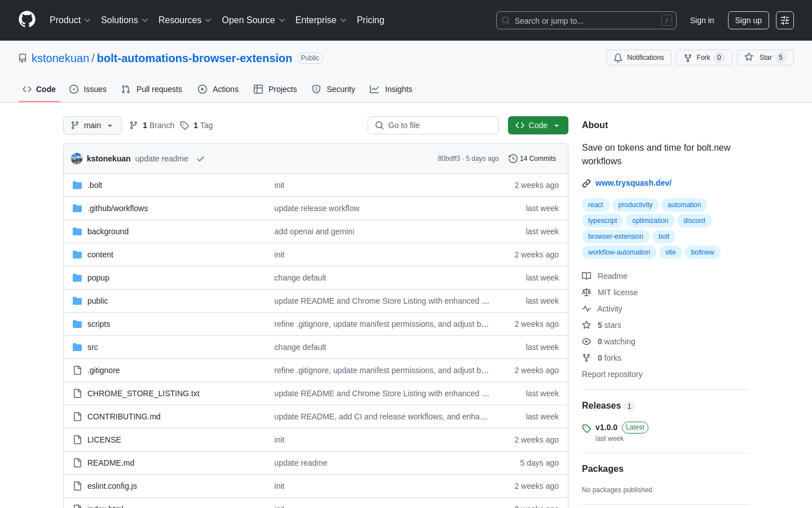Click the MIT license scale icon
The width and height of the screenshot is (812, 508).
pos(586,292)
